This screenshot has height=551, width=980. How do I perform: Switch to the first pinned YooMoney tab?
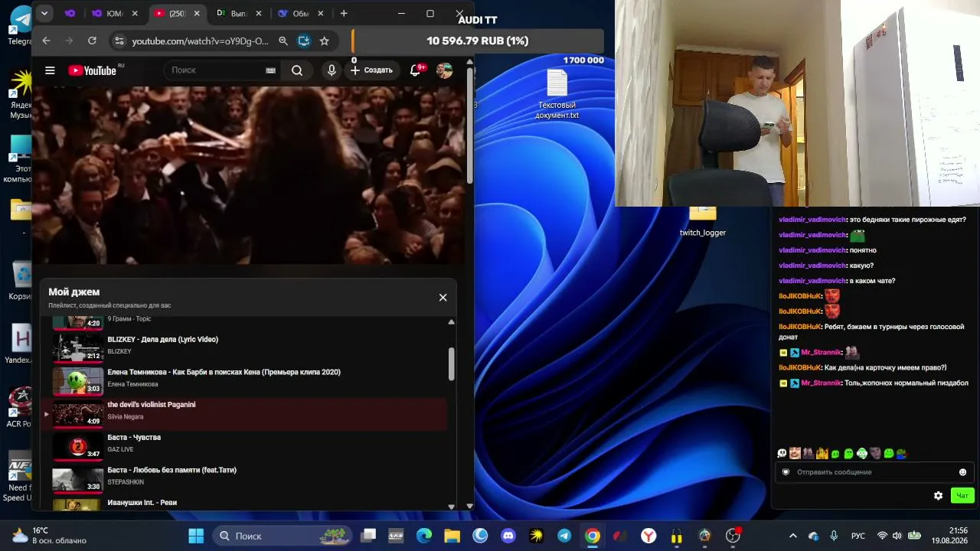[70, 13]
